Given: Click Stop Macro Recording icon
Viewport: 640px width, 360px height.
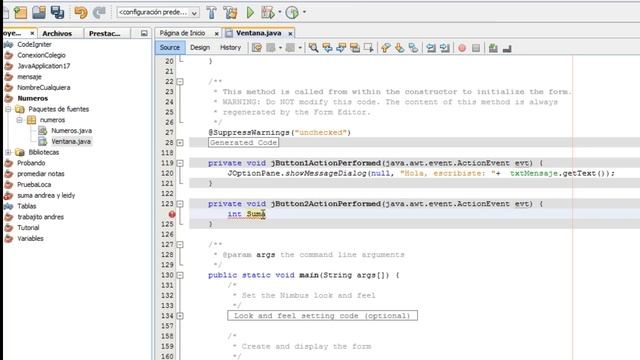Looking at the screenshot, I should pyautogui.click(x=476, y=48).
